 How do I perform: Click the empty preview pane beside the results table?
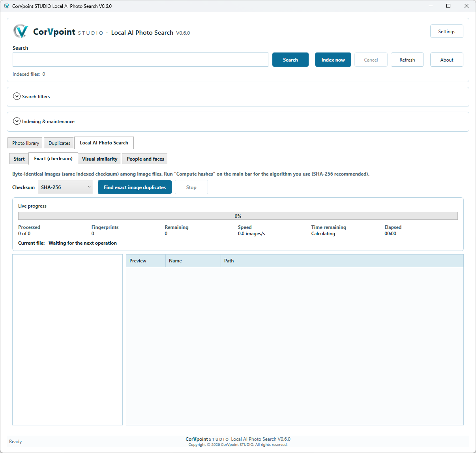click(67, 339)
